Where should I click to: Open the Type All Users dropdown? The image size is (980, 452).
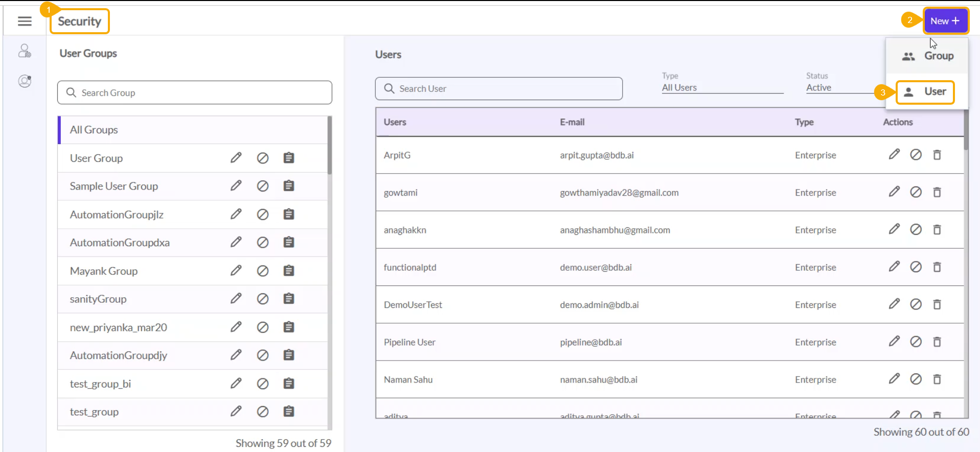[x=722, y=88]
